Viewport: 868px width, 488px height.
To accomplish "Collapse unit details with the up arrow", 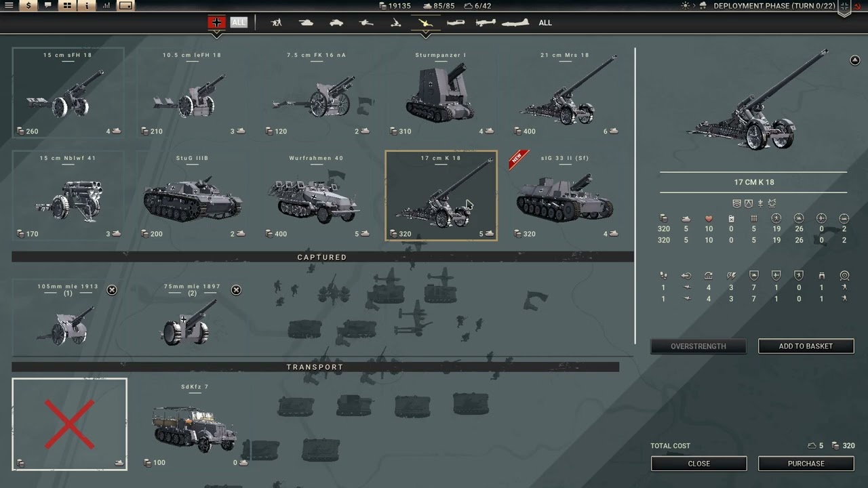I will 854,60.
